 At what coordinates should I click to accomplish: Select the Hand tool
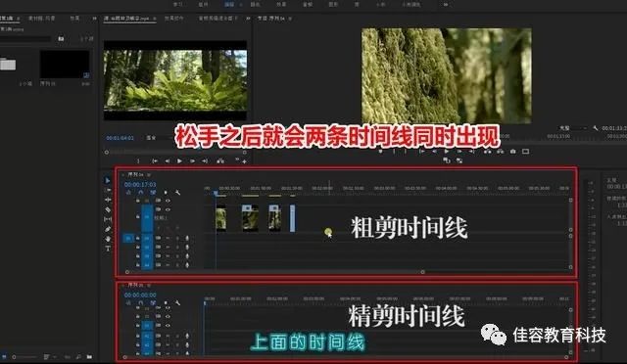[108, 239]
